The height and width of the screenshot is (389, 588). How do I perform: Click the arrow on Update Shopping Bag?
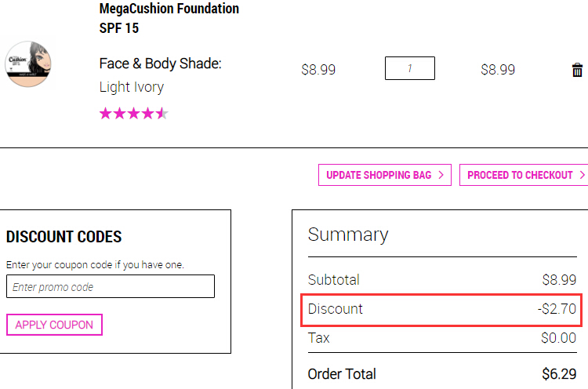(441, 175)
